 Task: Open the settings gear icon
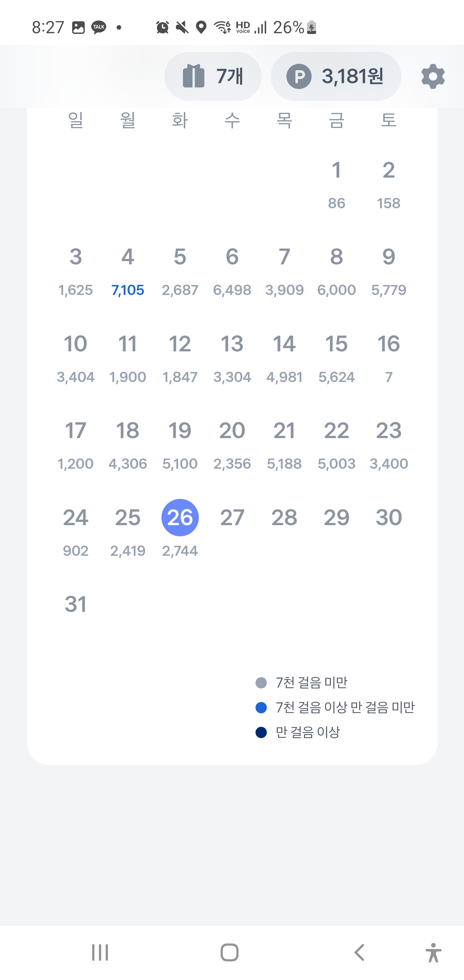[x=433, y=76]
